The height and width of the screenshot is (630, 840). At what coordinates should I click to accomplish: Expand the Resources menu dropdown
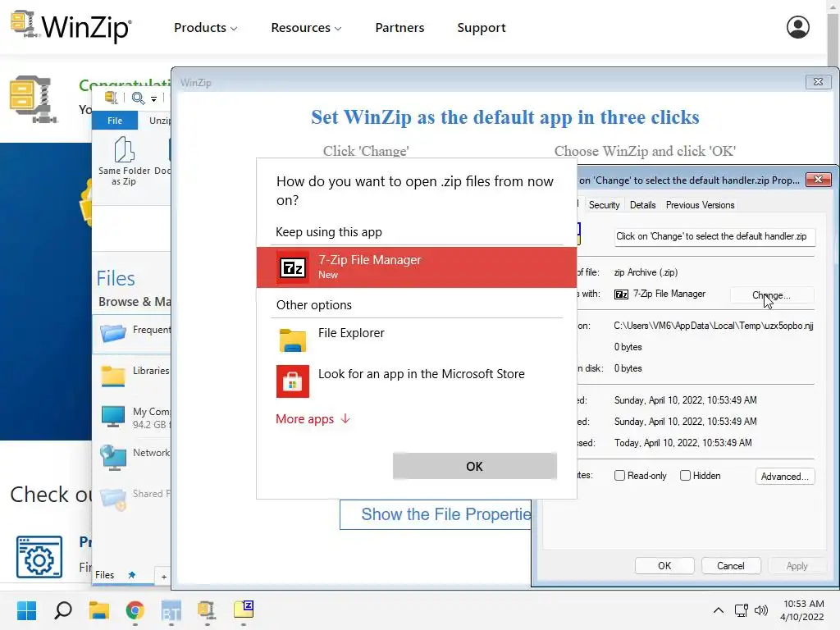306,28
